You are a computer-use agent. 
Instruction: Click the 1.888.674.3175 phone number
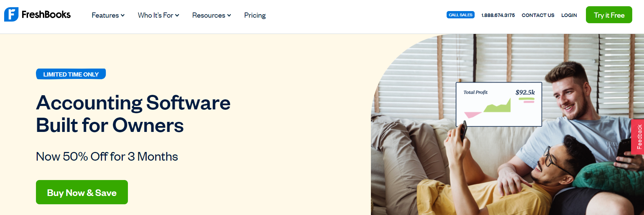click(x=498, y=15)
